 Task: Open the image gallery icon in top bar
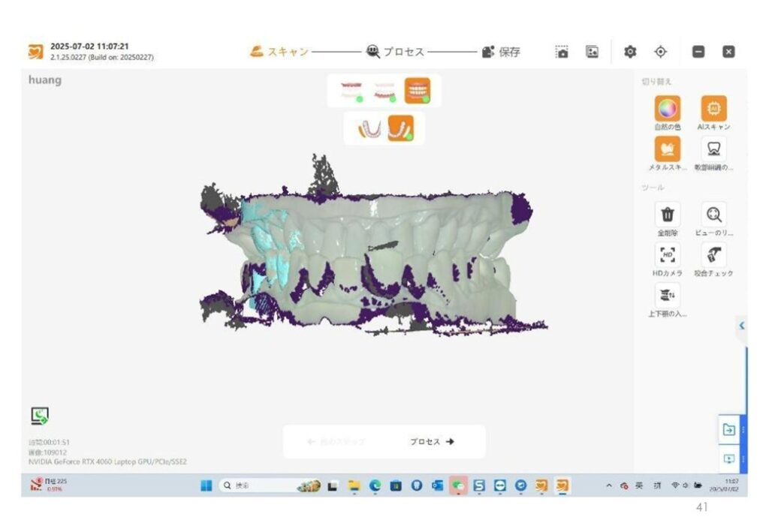pyautogui.click(x=593, y=52)
